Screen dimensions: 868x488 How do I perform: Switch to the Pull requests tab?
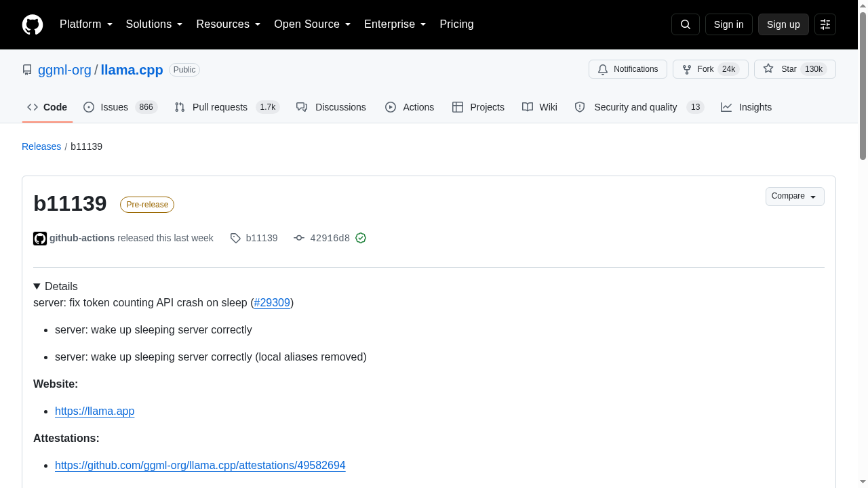tap(227, 107)
